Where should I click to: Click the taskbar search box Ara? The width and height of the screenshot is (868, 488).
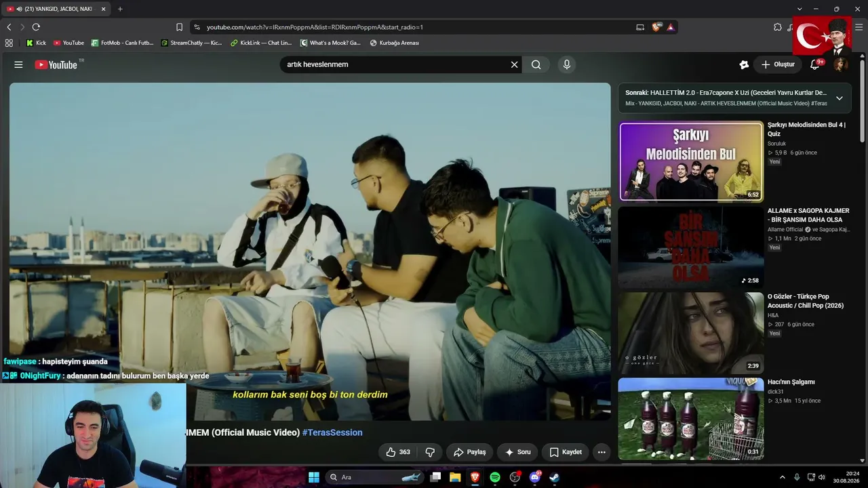(375, 477)
